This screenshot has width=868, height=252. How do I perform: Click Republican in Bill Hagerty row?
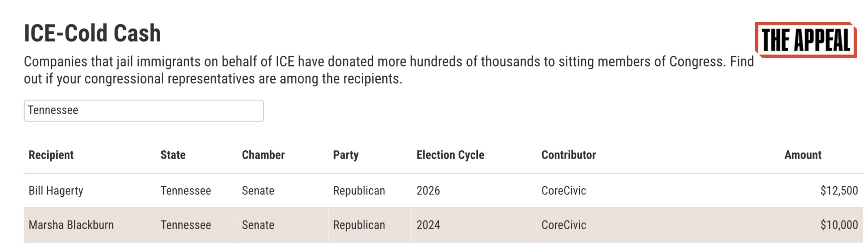[359, 191]
